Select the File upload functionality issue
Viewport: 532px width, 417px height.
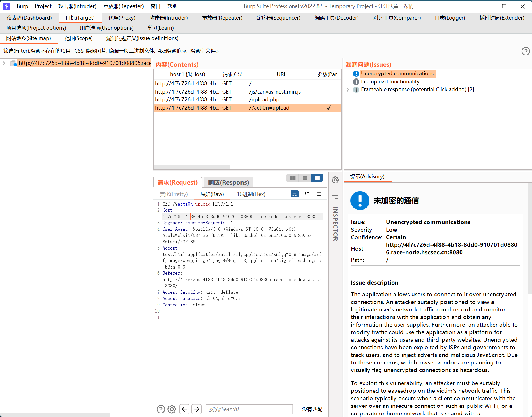(390, 81)
